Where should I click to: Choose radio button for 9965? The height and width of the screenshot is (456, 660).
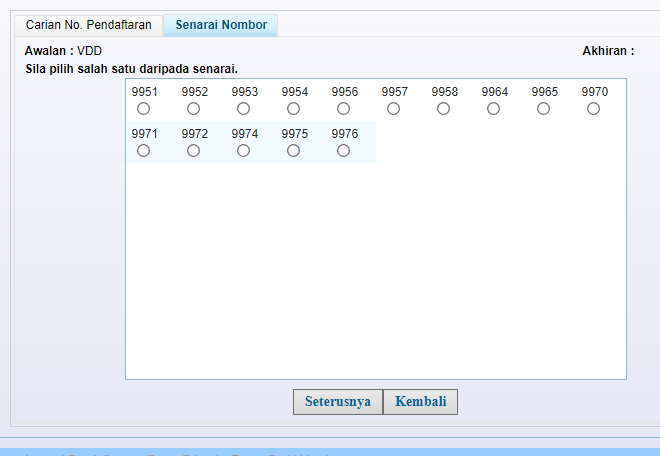click(544, 109)
